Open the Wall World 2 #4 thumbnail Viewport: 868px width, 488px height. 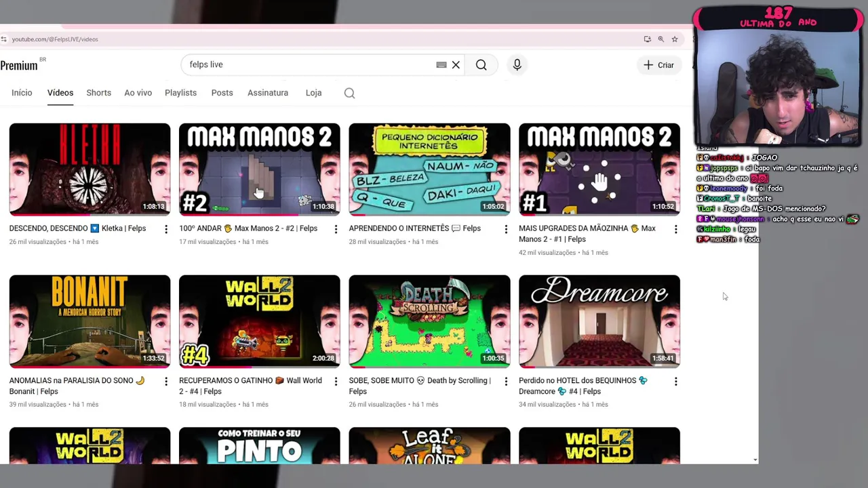260,321
